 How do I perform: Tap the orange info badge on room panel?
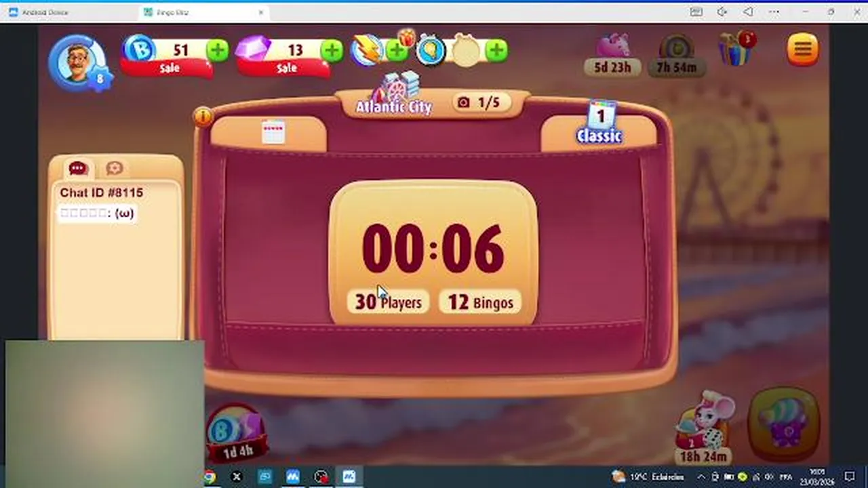tap(203, 117)
